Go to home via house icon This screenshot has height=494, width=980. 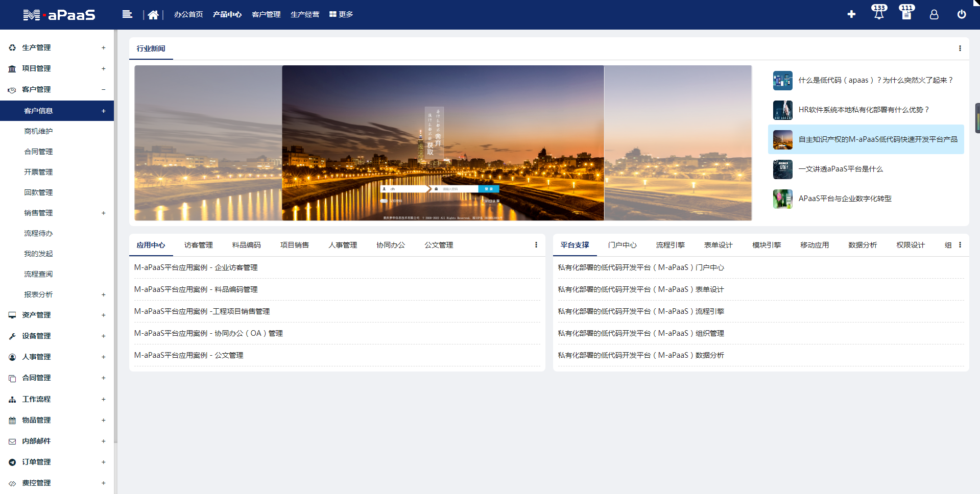coord(153,15)
